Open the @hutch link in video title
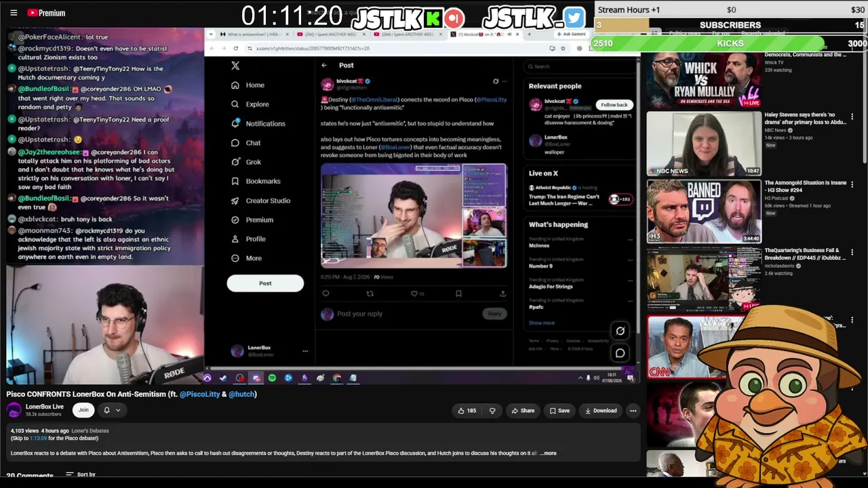 pyautogui.click(x=241, y=394)
